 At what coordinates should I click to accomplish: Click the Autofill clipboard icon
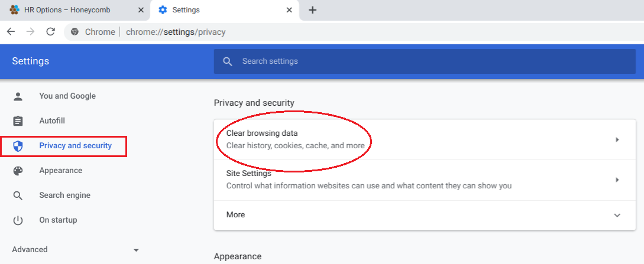pos(18,121)
